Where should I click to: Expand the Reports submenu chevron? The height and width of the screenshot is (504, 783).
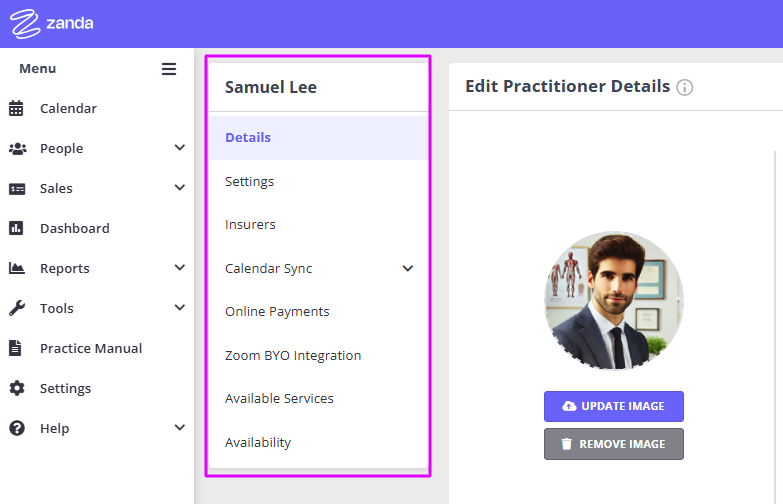tap(180, 268)
